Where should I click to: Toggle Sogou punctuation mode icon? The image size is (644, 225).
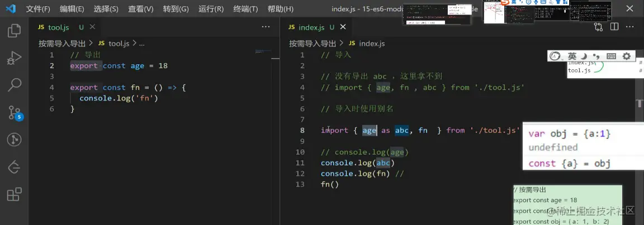click(597, 56)
